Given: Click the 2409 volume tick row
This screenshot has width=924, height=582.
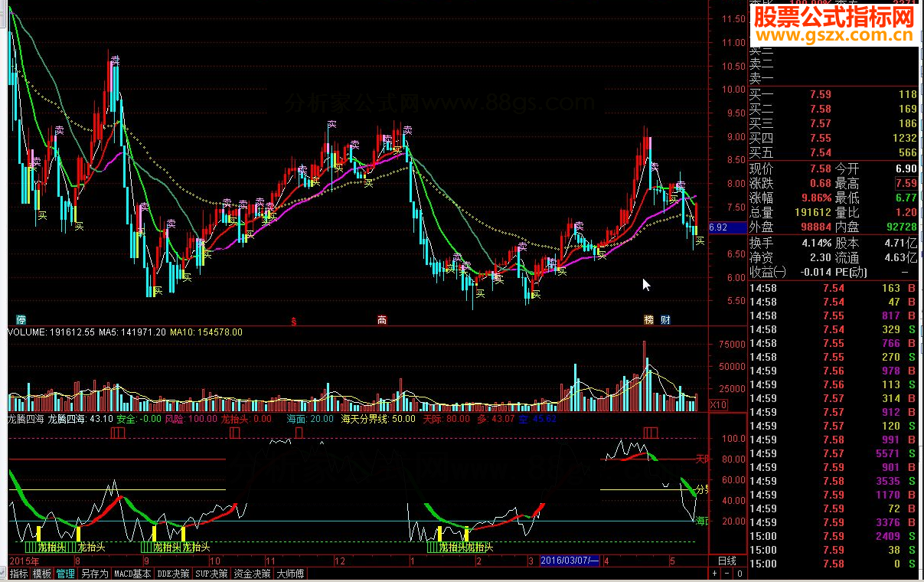Looking at the screenshot, I should pos(834,536).
